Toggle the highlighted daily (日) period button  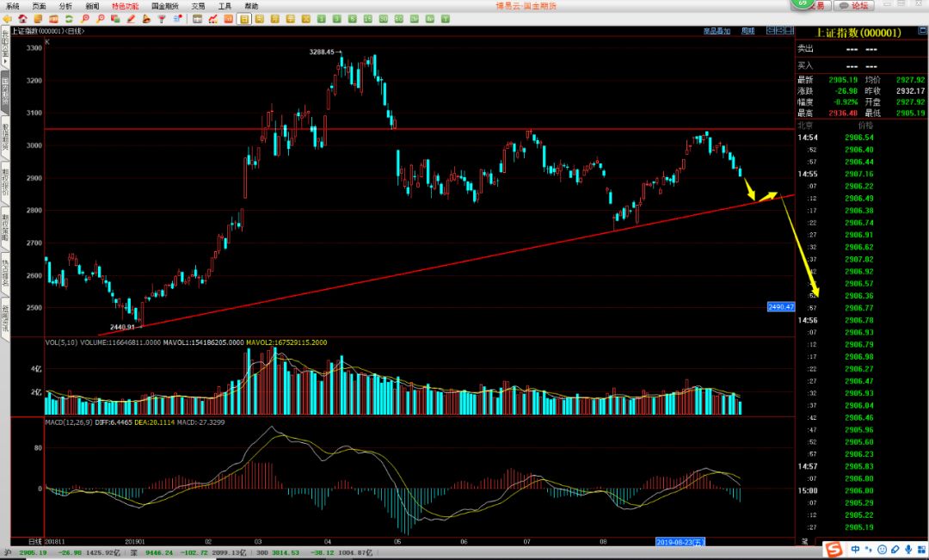click(x=243, y=19)
